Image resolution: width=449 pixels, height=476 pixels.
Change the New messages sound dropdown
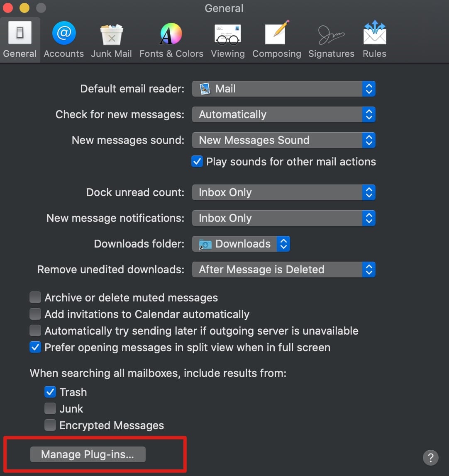[368, 140]
